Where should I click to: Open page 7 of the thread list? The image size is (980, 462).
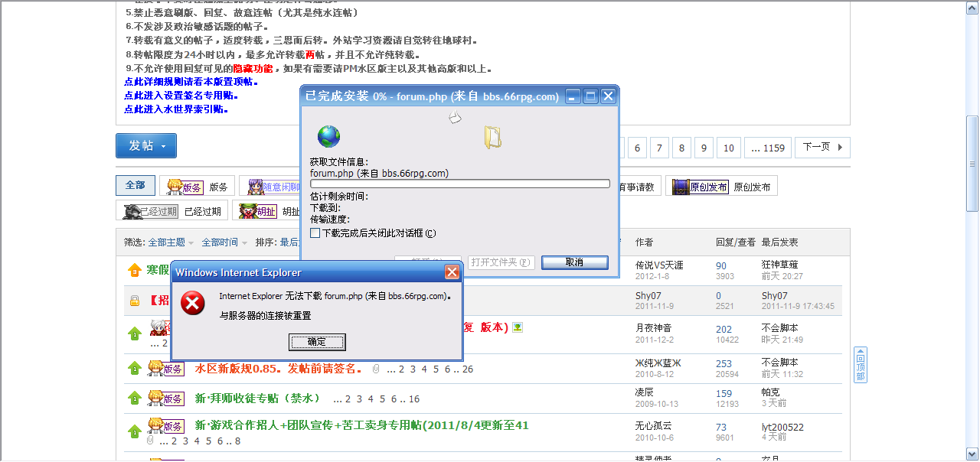pos(659,148)
